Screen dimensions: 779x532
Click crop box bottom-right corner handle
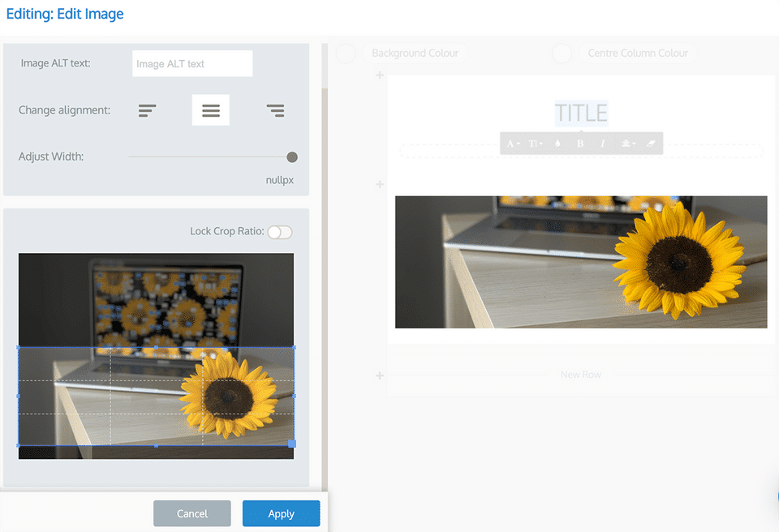coord(292,443)
